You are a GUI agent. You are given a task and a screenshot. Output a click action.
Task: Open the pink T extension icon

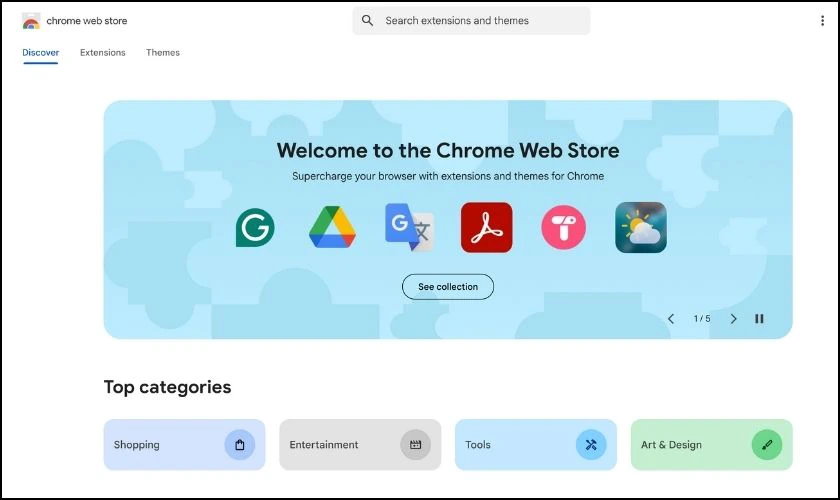point(564,227)
